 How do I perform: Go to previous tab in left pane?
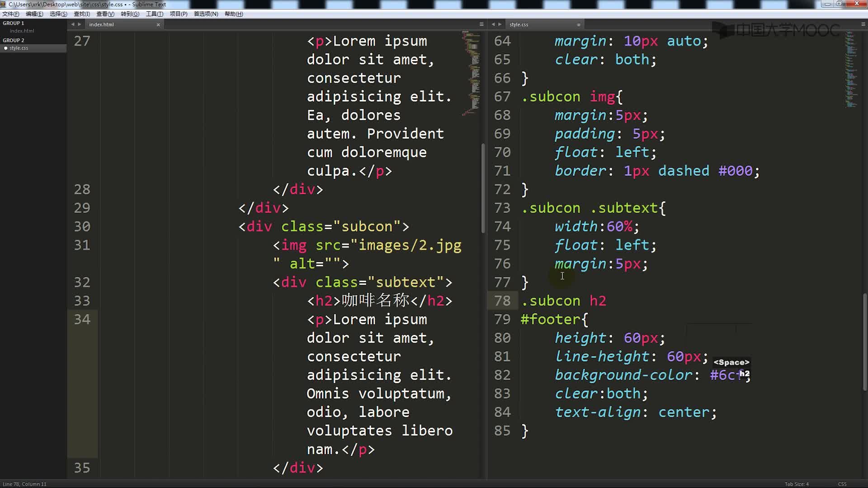click(72, 24)
